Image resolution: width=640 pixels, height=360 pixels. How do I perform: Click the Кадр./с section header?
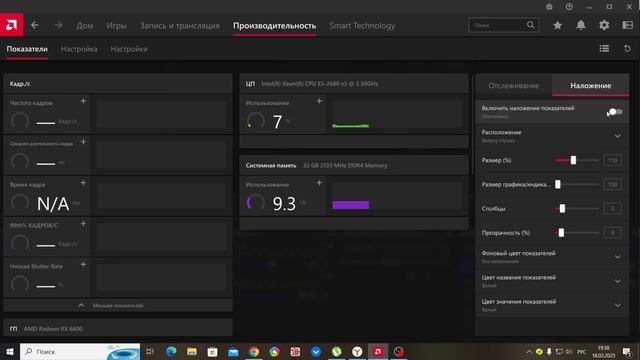click(x=118, y=84)
